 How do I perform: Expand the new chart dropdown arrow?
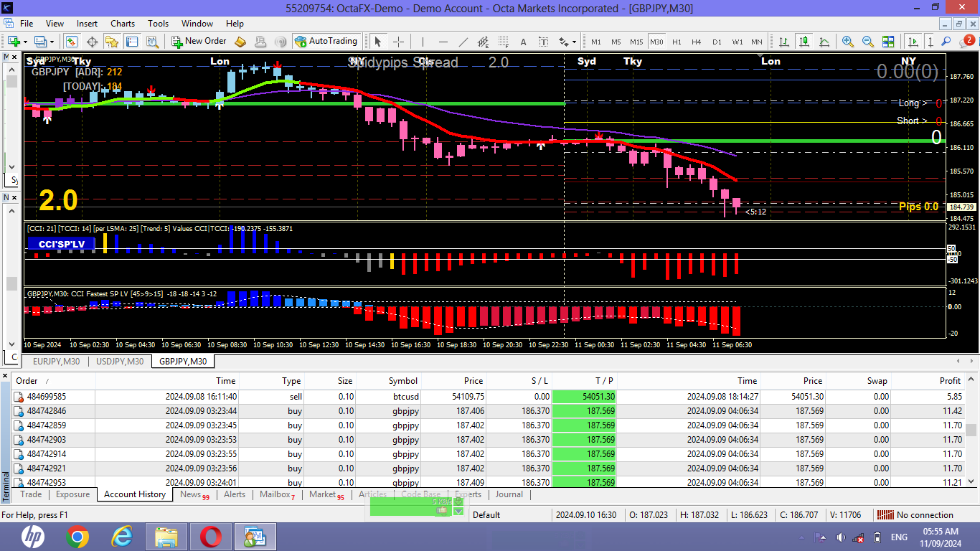pyautogui.click(x=26, y=41)
